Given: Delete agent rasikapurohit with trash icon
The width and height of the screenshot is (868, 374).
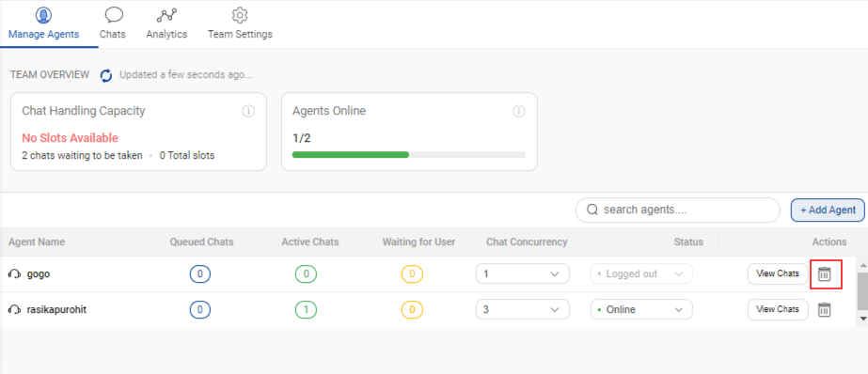Looking at the screenshot, I should click(x=825, y=310).
